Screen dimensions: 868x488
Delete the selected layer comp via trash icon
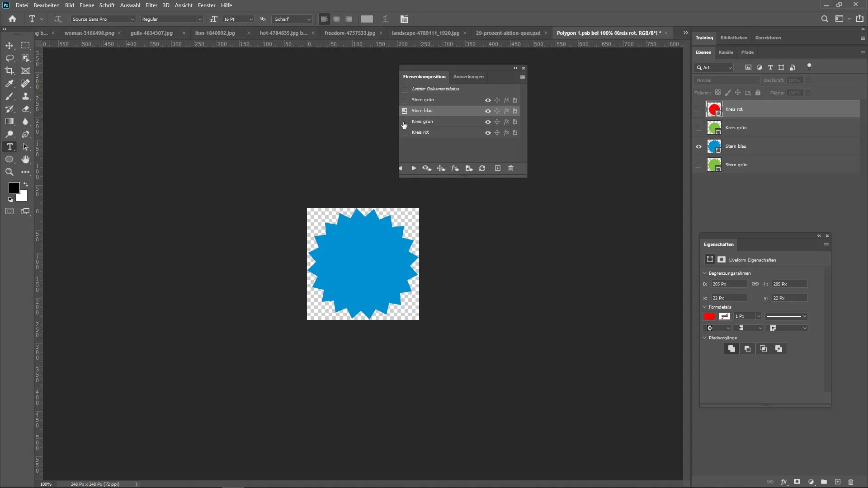tap(511, 169)
